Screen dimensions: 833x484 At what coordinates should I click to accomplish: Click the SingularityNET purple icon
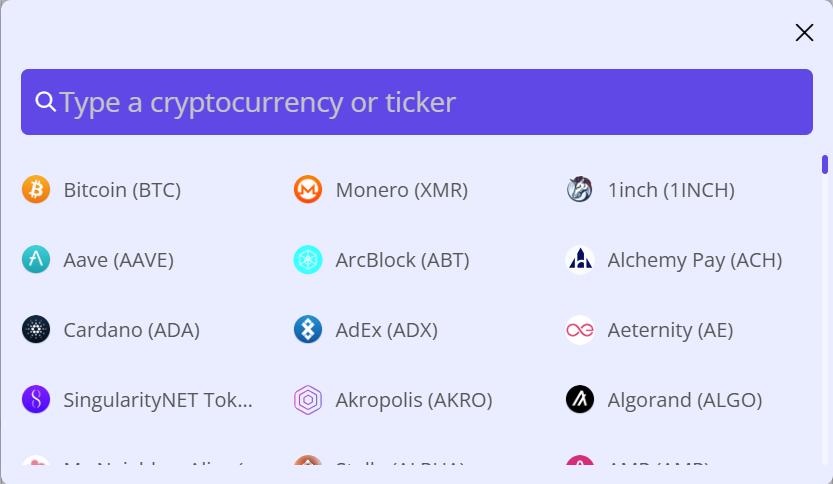pos(36,400)
